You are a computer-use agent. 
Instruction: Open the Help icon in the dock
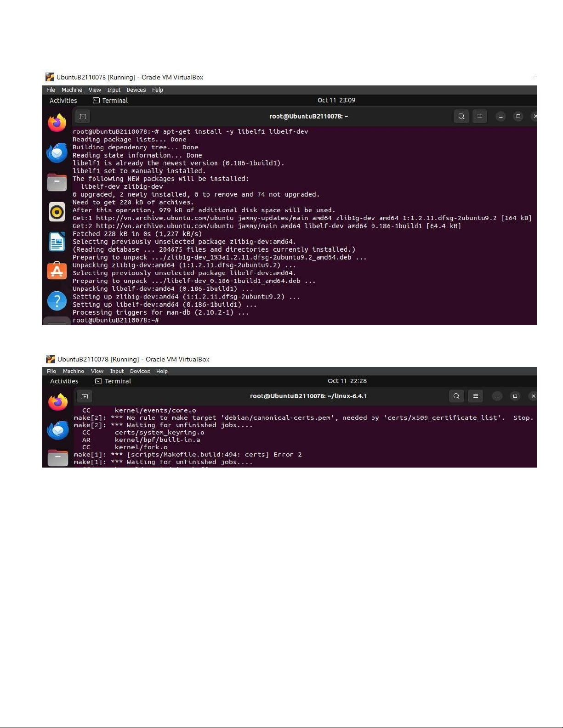(x=57, y=301)
